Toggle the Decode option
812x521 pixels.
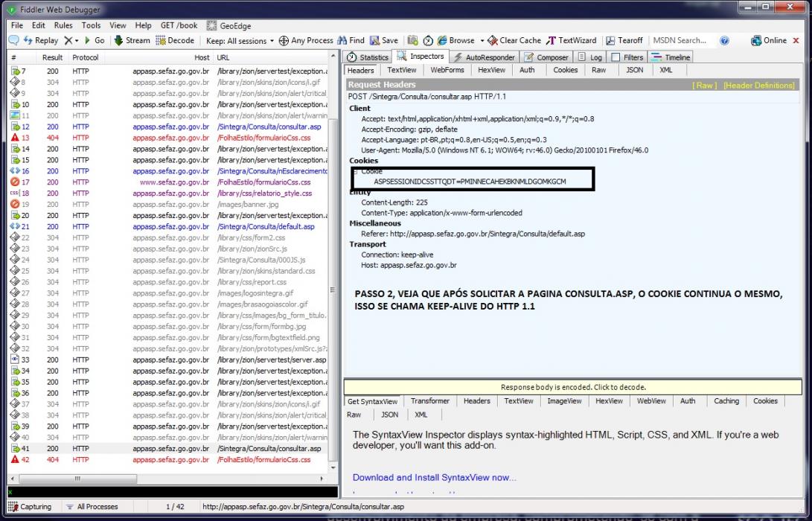coord(175,40)
